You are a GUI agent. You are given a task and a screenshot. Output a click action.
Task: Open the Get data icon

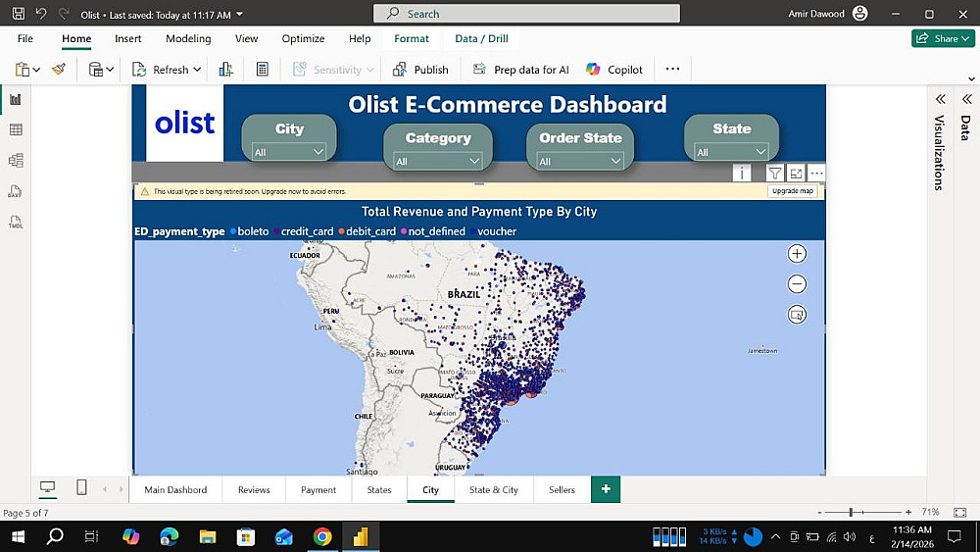[x=96, y=70]
